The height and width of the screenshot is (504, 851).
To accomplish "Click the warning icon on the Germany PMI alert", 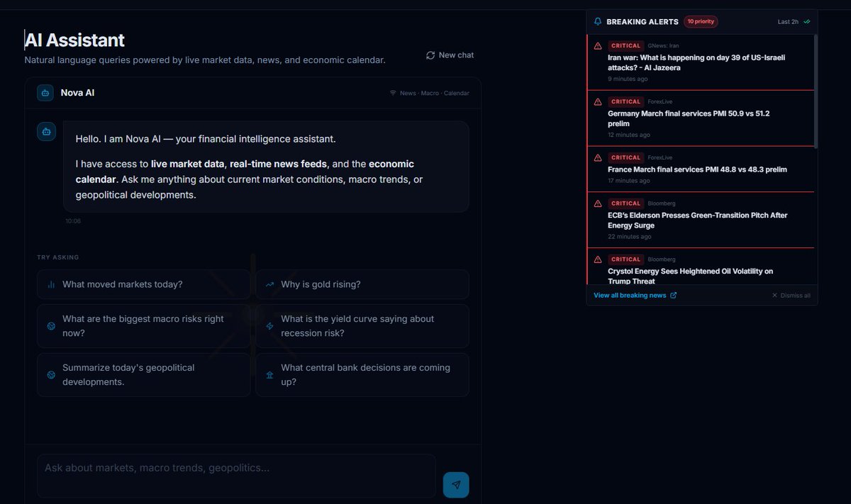I will (x=598, y=102).
